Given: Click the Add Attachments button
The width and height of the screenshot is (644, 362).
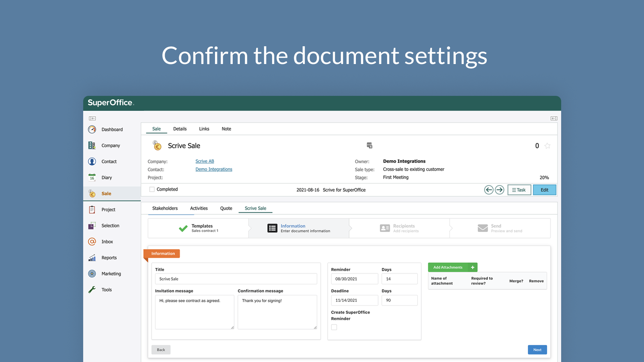Looking at the screenshot, I should coord(452,267).
